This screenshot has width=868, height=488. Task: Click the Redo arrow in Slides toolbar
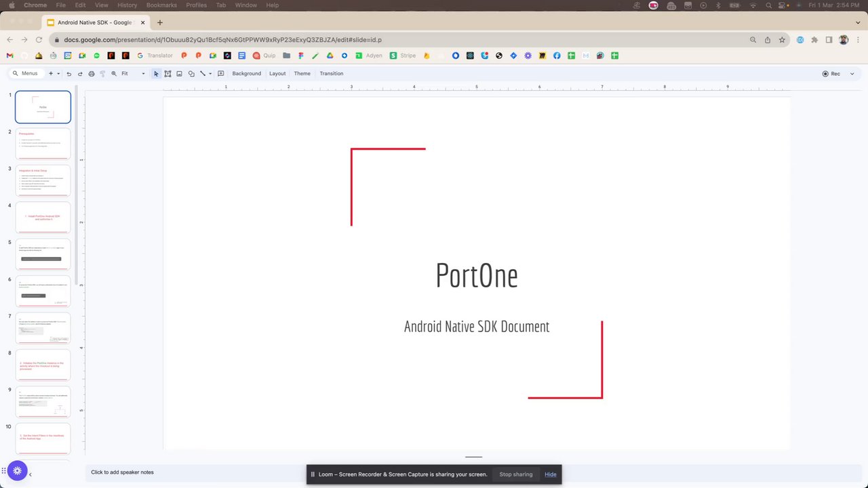80,73
